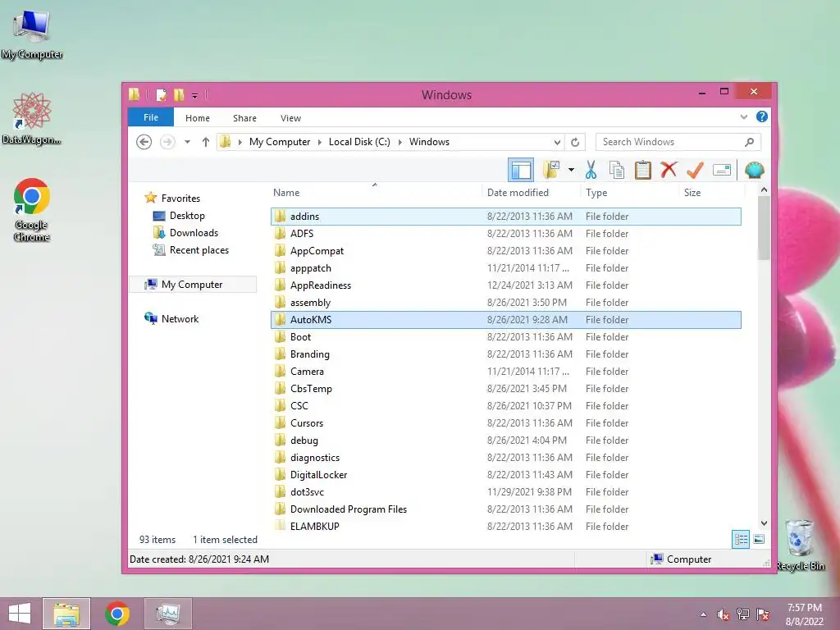Open the folder options toolbar icon
This screenshot has height=630, width=840.
pyautogui.click(x=551, y=171)
